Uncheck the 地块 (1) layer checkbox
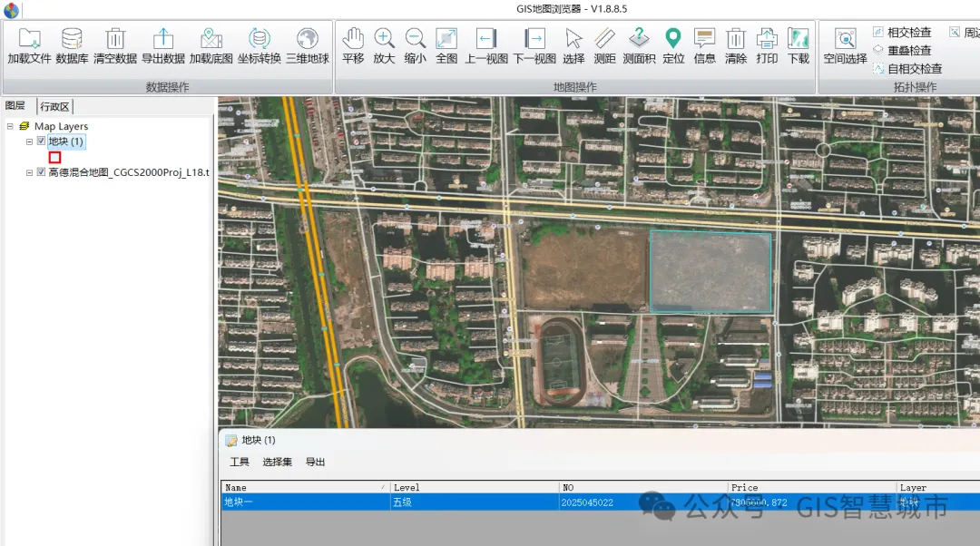The height and width of the screenshot is (546, 980). (x=41, y=141)
